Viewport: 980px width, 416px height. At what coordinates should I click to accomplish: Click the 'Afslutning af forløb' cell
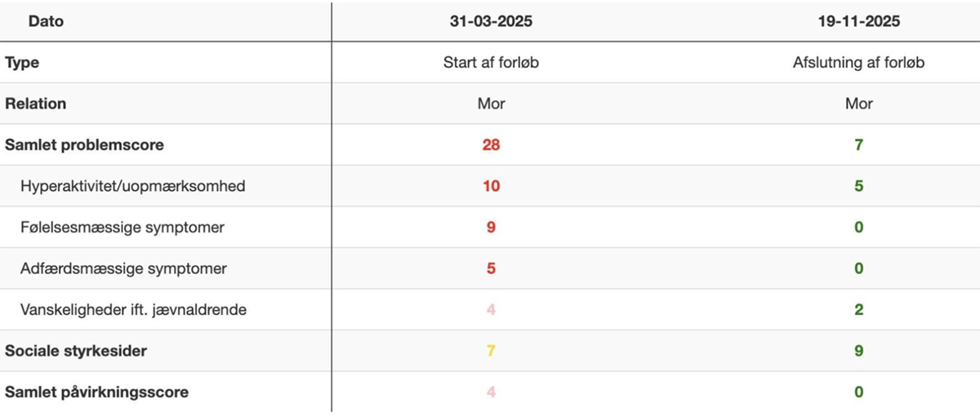pos(858,63)
